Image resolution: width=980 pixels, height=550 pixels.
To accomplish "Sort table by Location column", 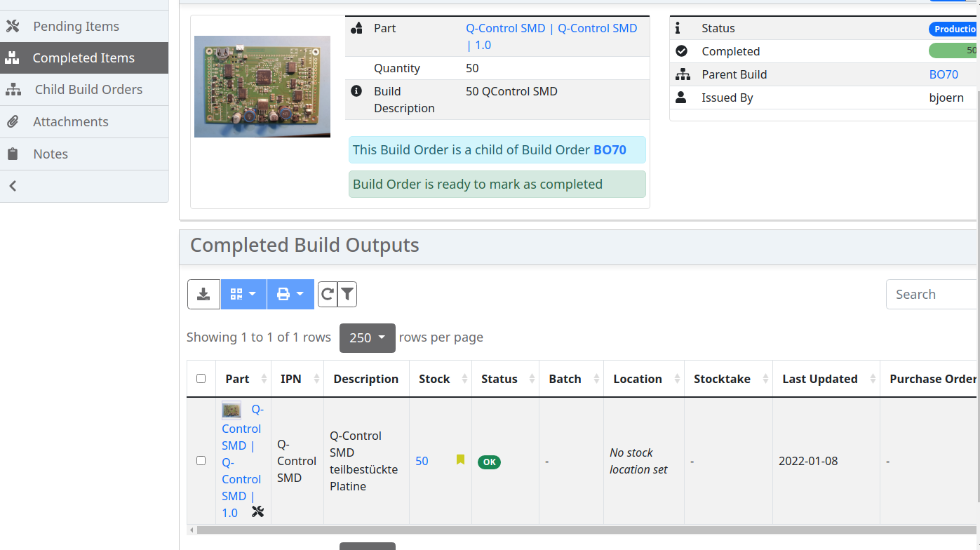I will [644, 379].
